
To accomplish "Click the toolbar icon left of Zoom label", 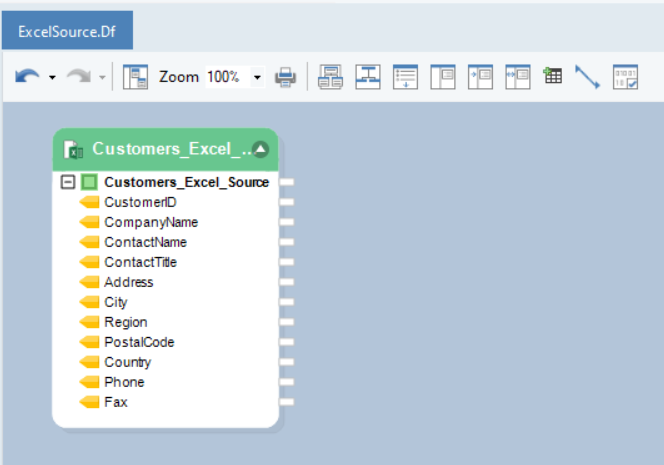I will pos(135,77).
